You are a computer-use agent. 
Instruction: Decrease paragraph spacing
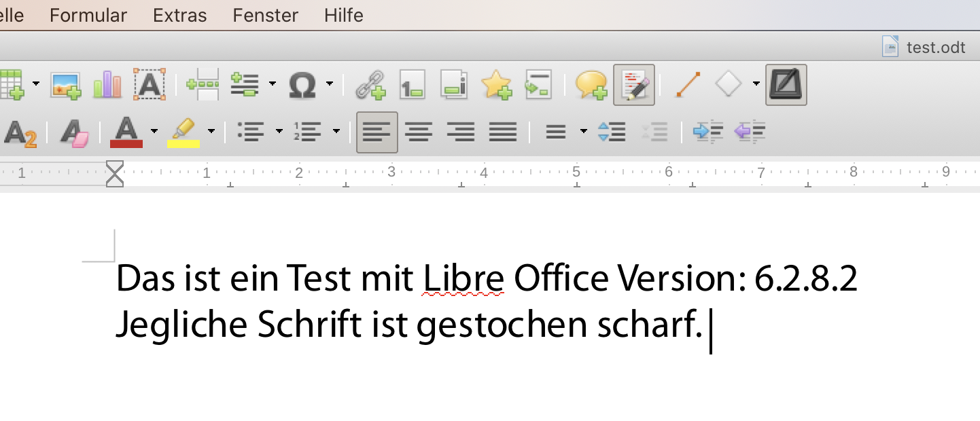654,132
